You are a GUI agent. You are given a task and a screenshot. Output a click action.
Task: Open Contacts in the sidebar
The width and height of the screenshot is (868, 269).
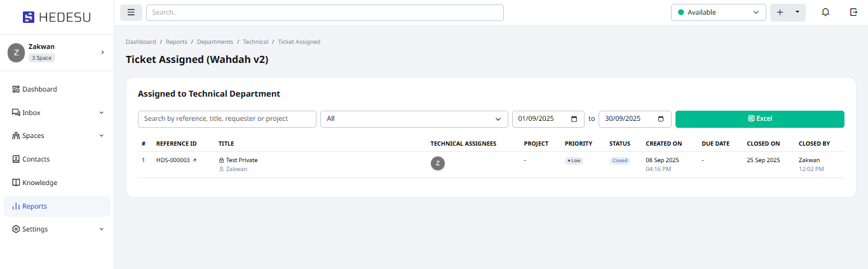[36, 159]
